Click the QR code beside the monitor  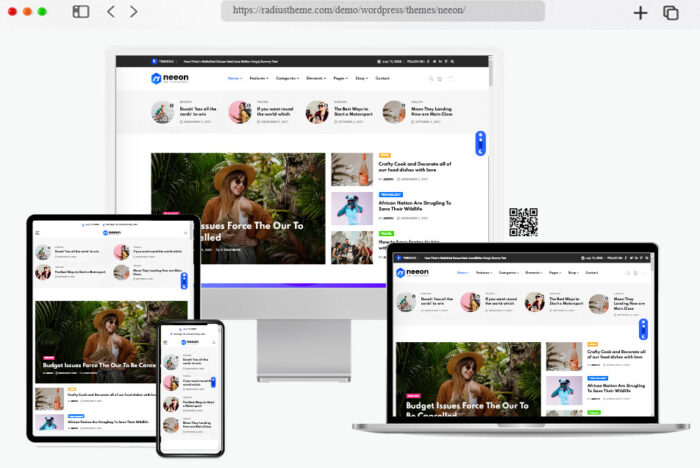click(x=523, y=222)
